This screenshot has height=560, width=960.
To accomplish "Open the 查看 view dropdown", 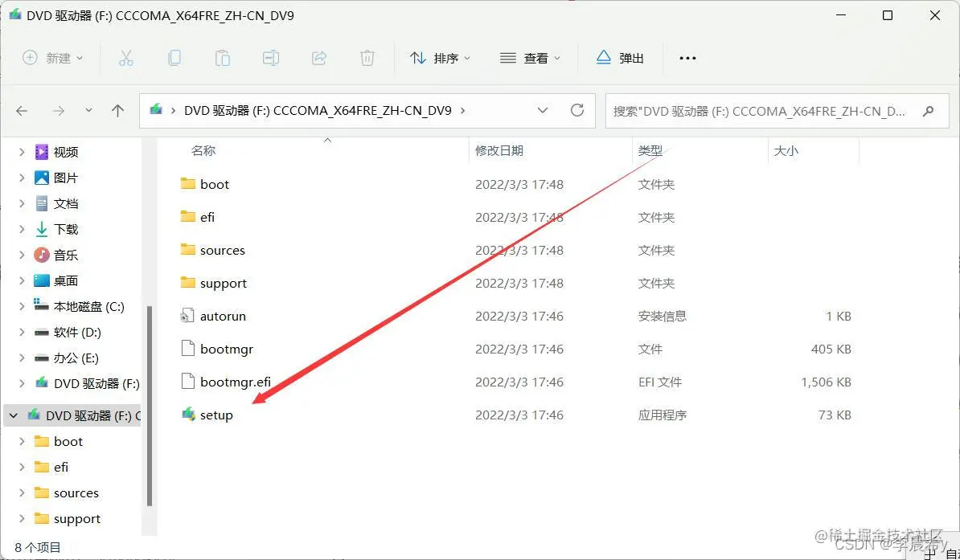I will point(529,57).
